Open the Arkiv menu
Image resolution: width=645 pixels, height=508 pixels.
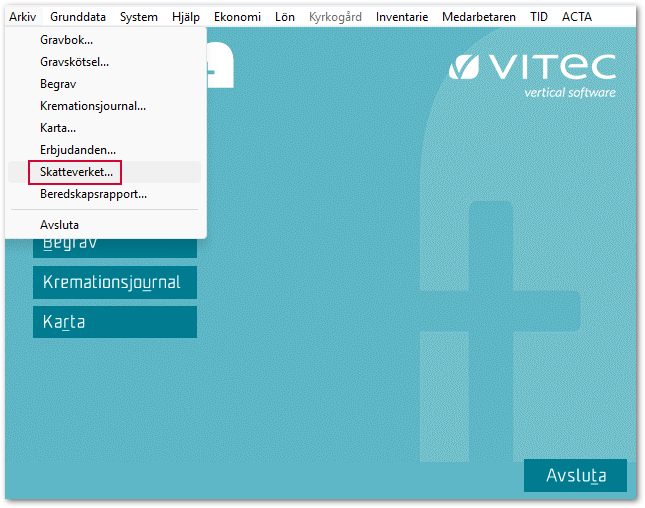[23, 17]
